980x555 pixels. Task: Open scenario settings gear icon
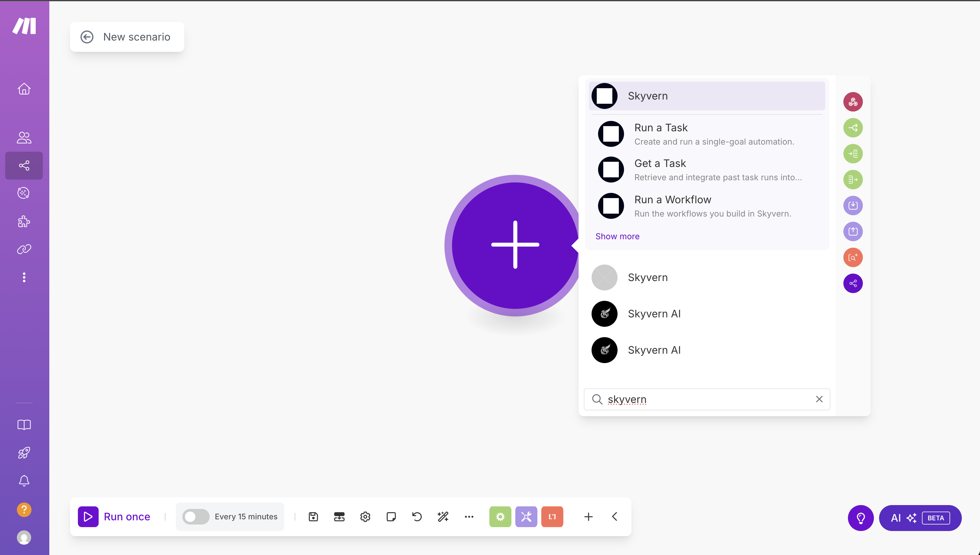[365, 516]
